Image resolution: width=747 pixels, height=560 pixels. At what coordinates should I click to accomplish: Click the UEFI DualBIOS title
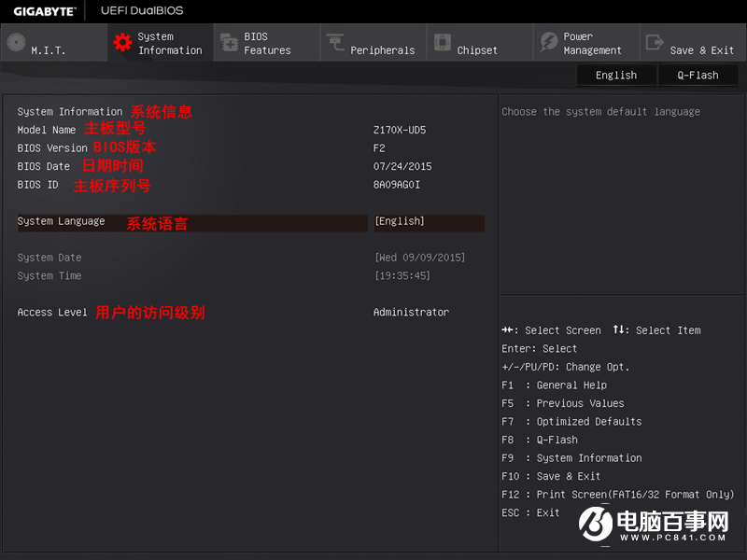point(141,11)
